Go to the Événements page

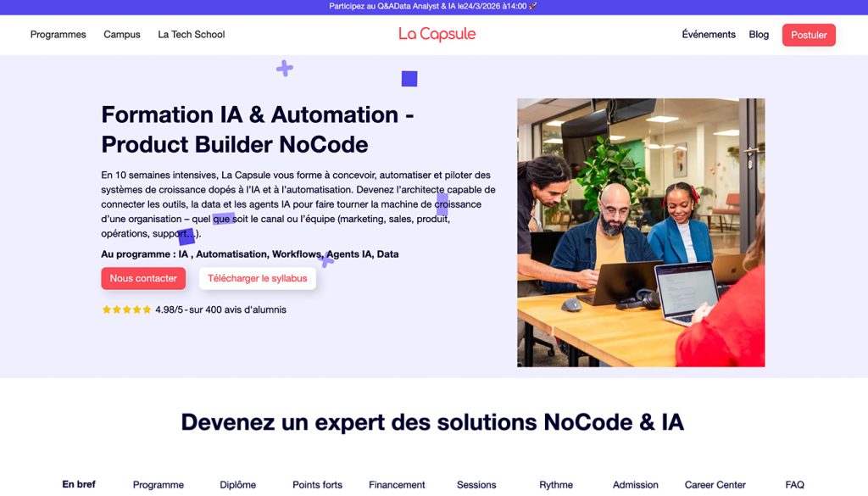[709, 34]
